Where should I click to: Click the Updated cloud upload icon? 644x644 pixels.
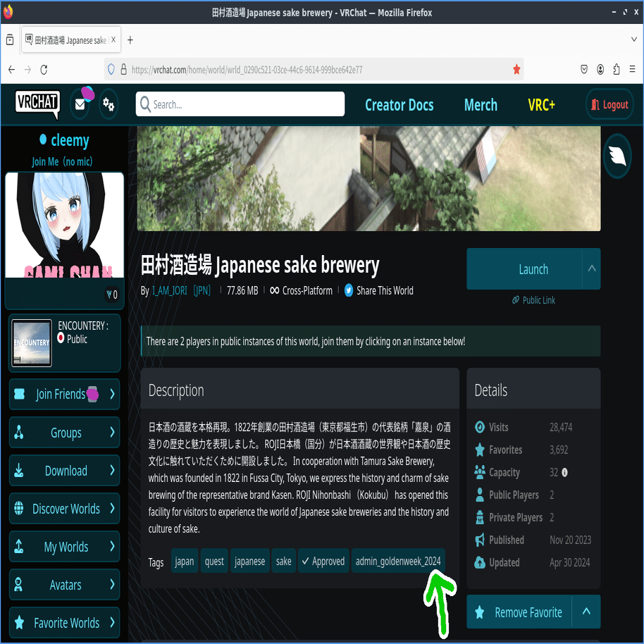(x=479, y=562)
